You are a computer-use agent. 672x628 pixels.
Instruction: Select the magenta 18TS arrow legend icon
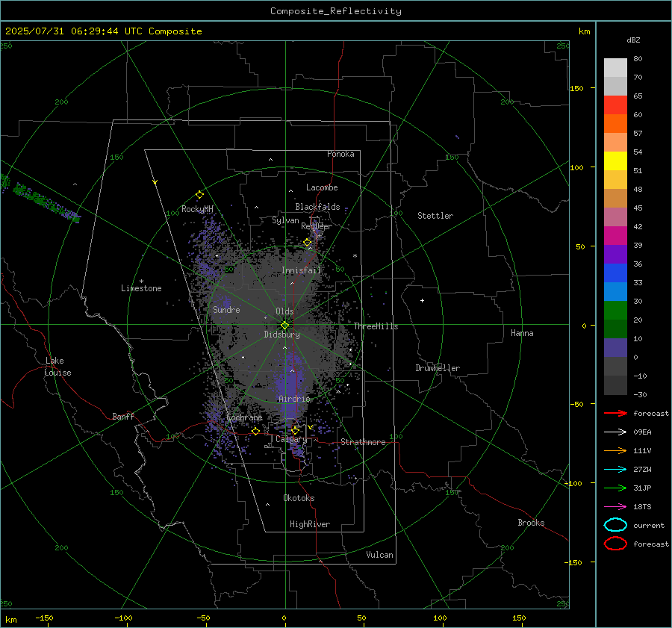[x=615, y=507]
